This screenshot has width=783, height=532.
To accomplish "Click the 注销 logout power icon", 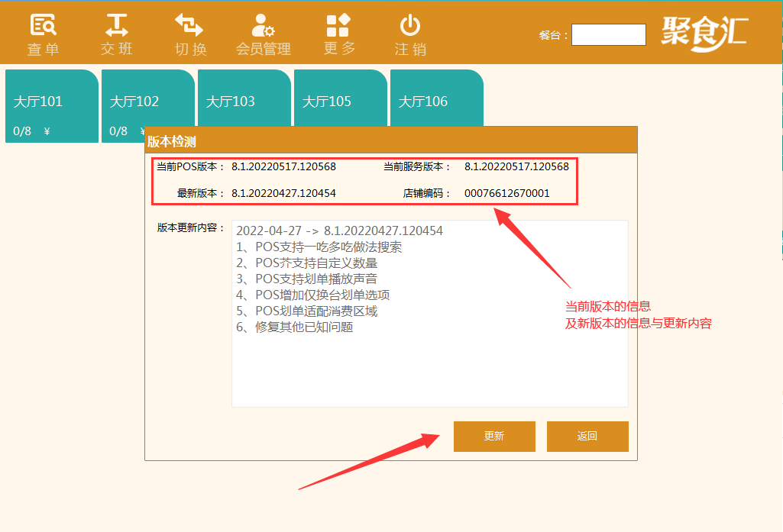I will 410,34.
